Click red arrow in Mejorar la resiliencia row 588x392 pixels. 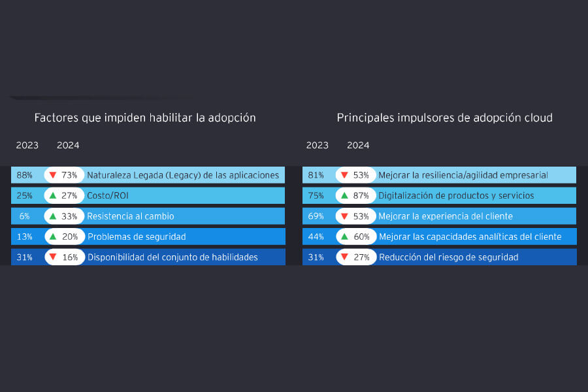pos(344,175)
